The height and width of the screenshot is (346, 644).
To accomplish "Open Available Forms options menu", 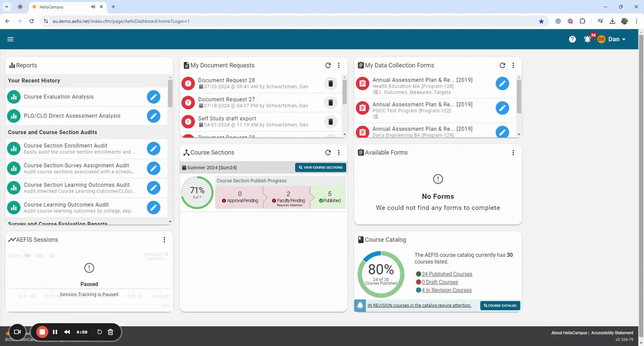I will click(513, 152).
